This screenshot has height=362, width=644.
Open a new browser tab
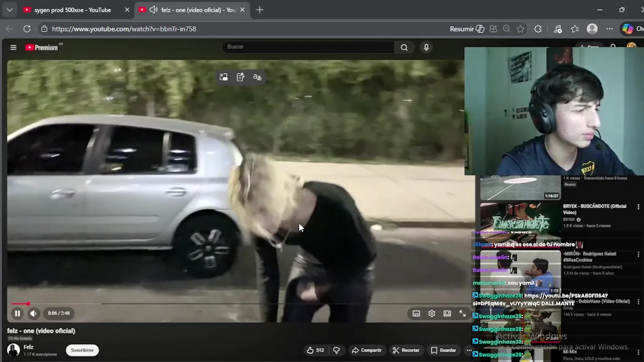pyautogui.click(x=260, y=10)
